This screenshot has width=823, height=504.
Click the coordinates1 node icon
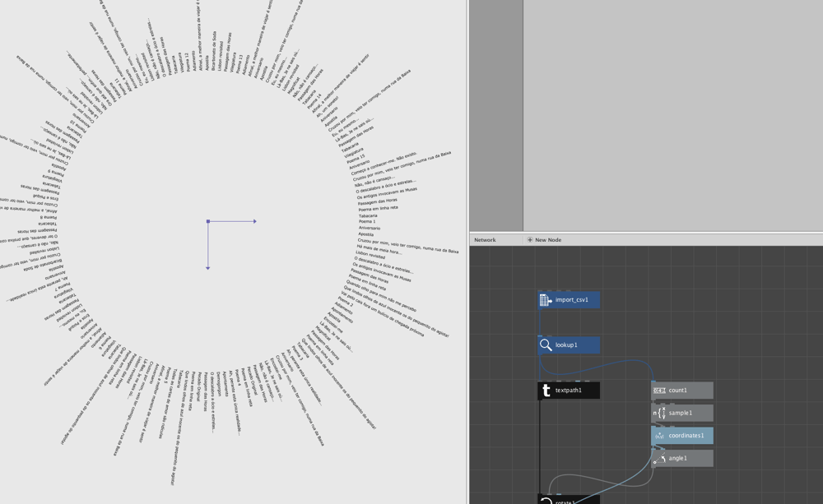659,436
